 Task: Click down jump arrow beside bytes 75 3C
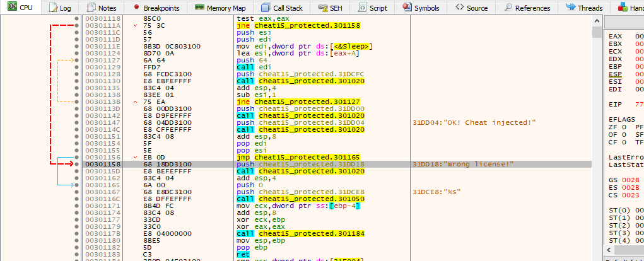pyautogui.click(x=136, y=25)
